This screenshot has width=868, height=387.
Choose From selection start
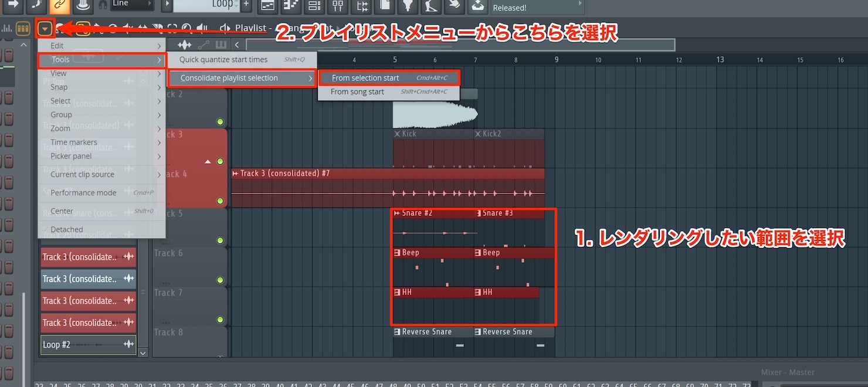tap(389, 78)
